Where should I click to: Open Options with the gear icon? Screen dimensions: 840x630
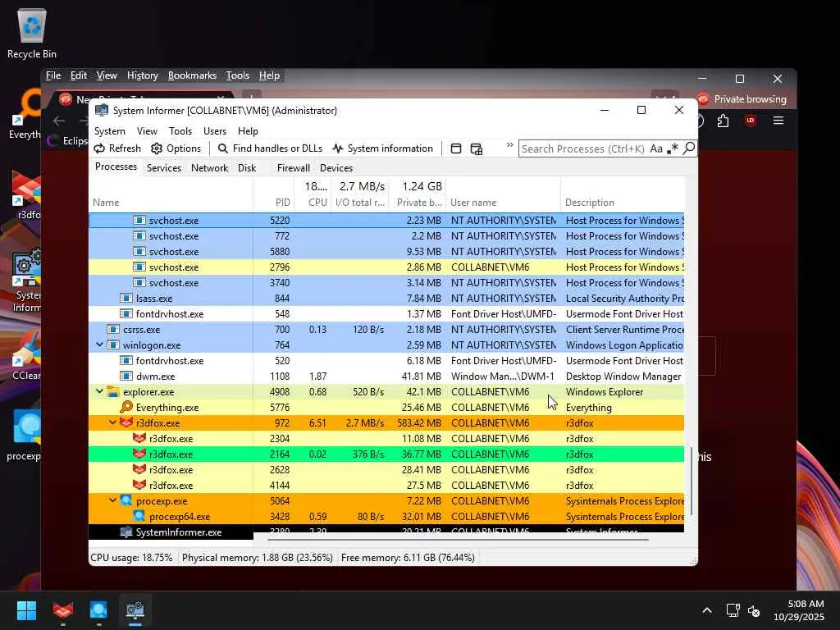pos(176,148)
